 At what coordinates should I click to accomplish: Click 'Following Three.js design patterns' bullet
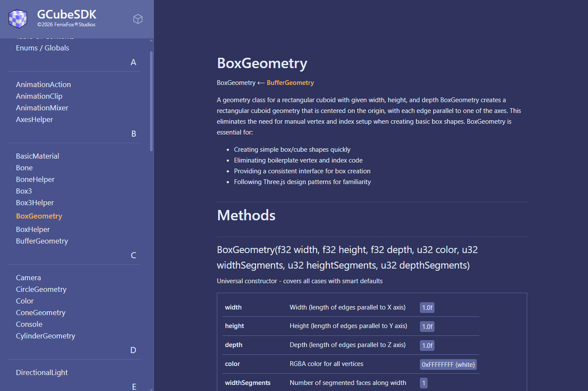302,182
